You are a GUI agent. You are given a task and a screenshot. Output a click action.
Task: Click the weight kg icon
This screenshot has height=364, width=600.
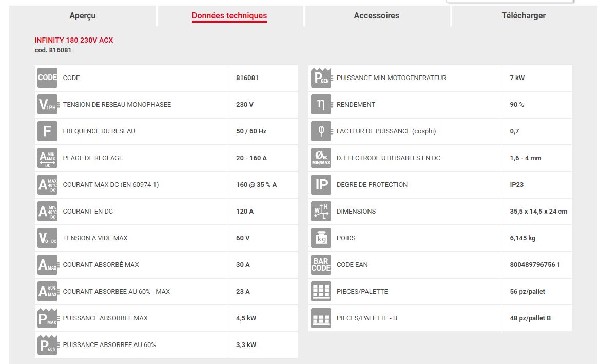pos(321,238)
